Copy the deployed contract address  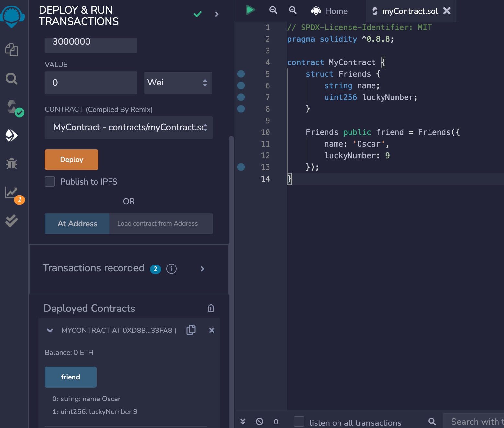[191, 330]
